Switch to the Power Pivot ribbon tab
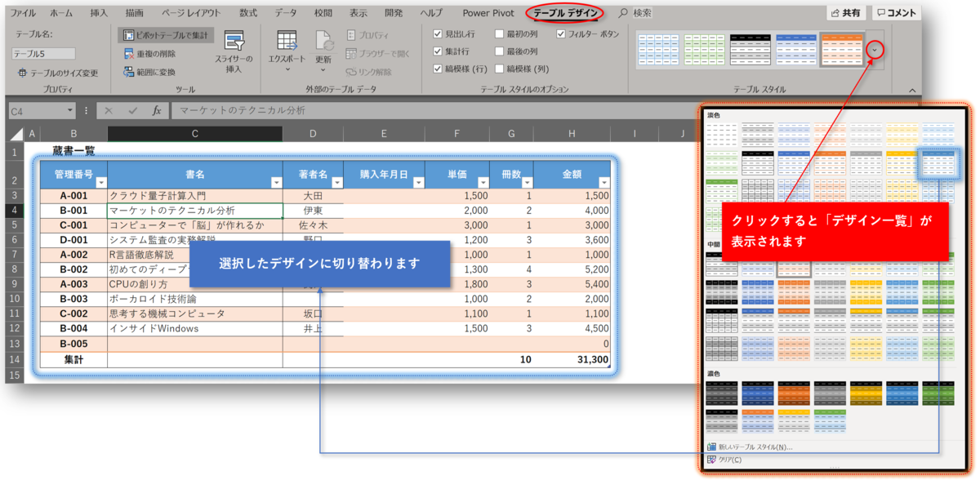The image size is (980, 489). pyautogui.click(x=488, y=12)
